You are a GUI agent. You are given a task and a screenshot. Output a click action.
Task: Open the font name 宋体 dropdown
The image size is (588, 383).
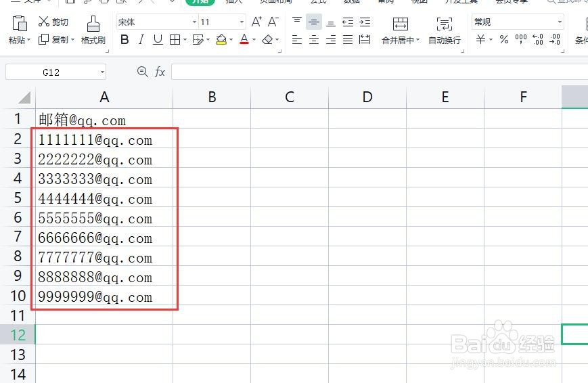[x=194, y=22]
